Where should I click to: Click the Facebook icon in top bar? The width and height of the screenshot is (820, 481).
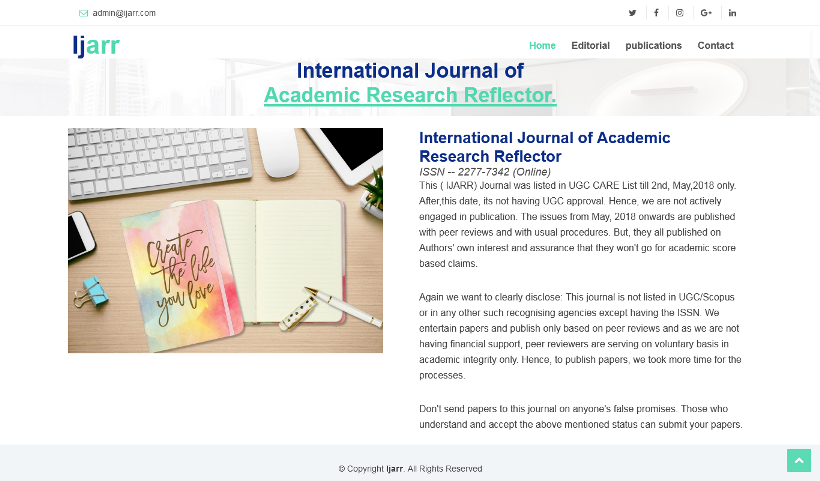(x=656, y=13)
